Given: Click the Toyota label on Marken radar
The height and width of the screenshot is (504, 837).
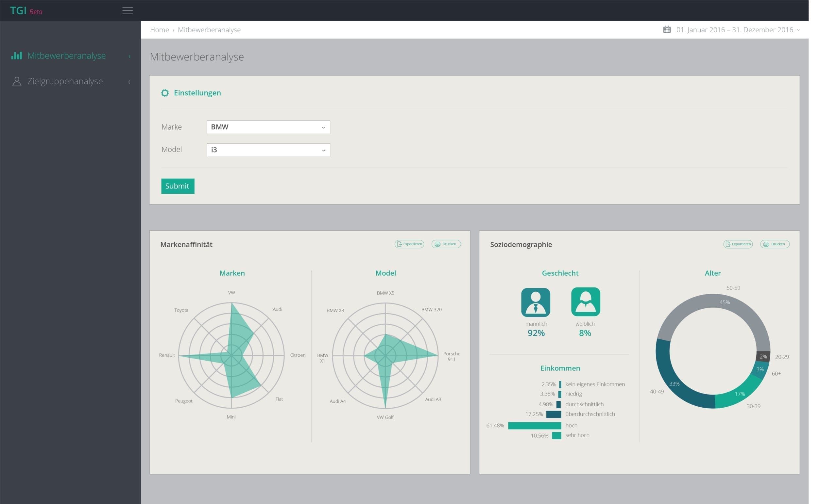Looking at the screenshot, I should 181,310.
